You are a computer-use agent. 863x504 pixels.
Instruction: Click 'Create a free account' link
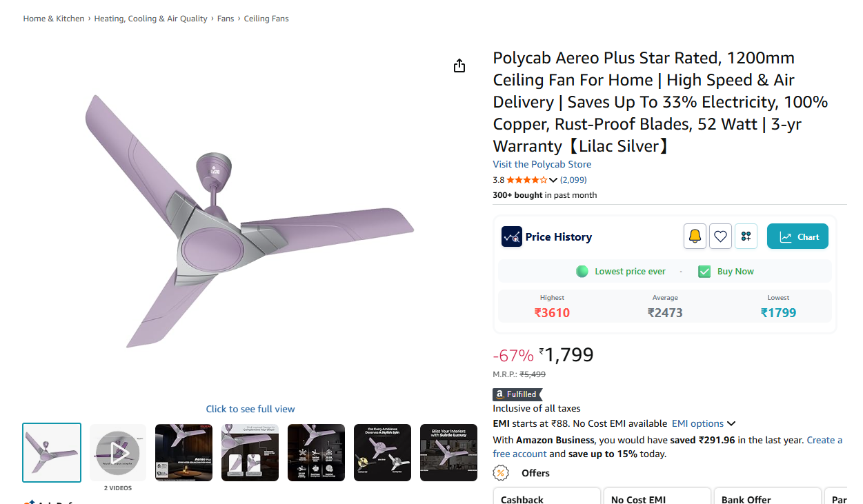[824, 440]
